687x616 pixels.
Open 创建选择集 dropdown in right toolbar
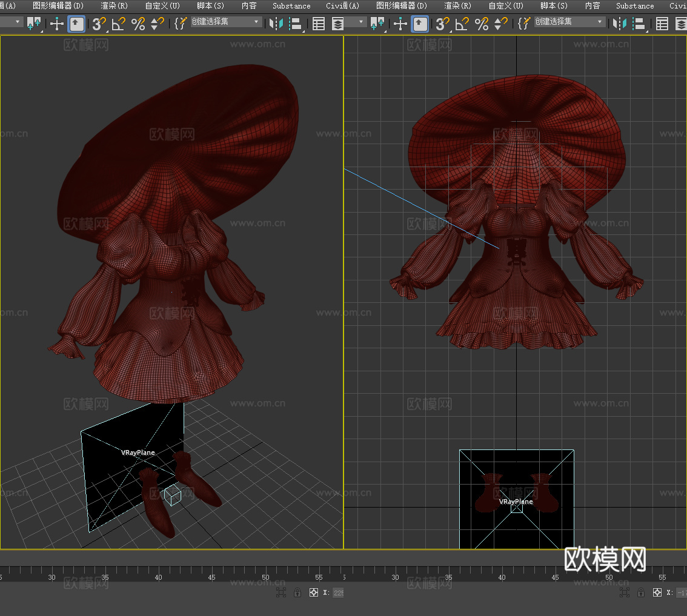[x=569, y=22]
